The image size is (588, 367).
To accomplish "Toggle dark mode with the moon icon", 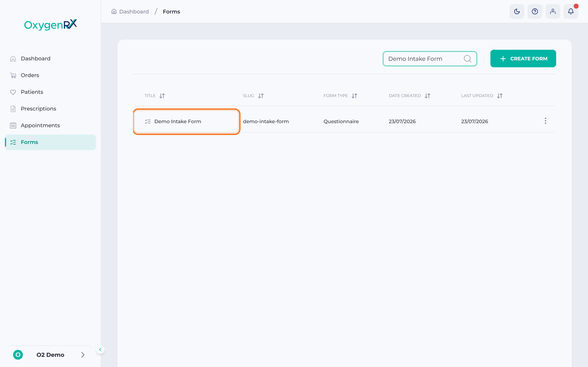I will [x=517, y=11].
